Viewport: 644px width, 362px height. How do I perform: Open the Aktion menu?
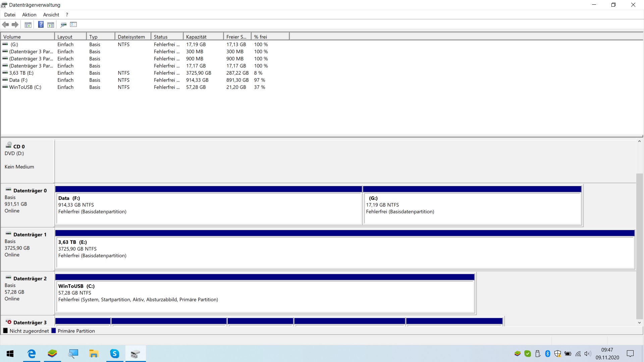[x=29, y=15]
